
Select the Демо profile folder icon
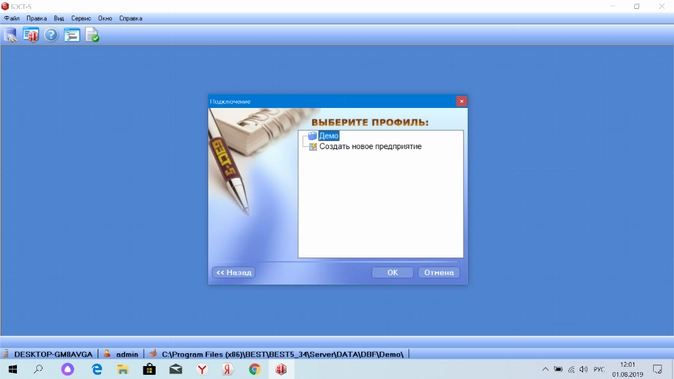click(x=312, y=136)
